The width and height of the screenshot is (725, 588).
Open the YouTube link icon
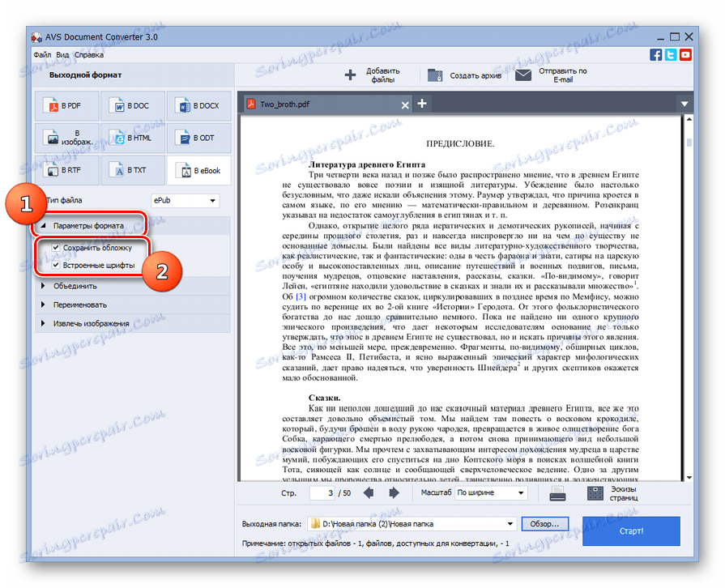pos(685,54)
